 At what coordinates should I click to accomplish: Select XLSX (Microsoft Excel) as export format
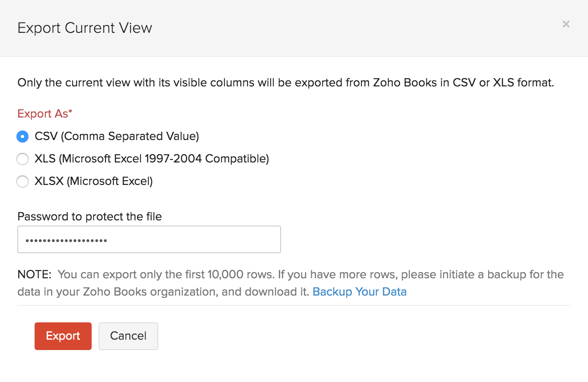[22, 181]
